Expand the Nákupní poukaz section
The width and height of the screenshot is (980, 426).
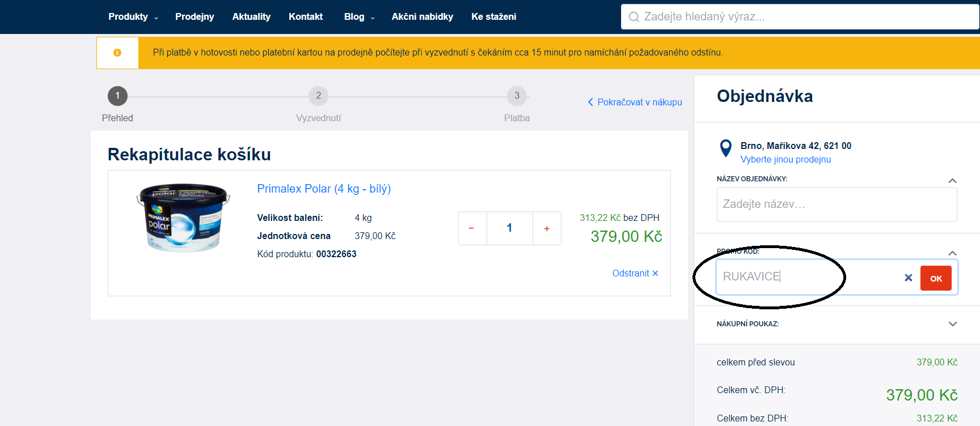952,324
